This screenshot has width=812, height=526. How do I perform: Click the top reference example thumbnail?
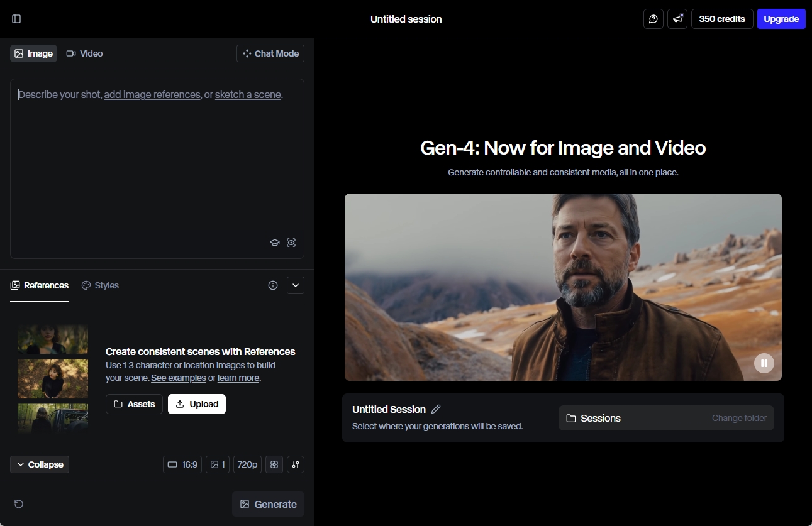pos(53,339)
